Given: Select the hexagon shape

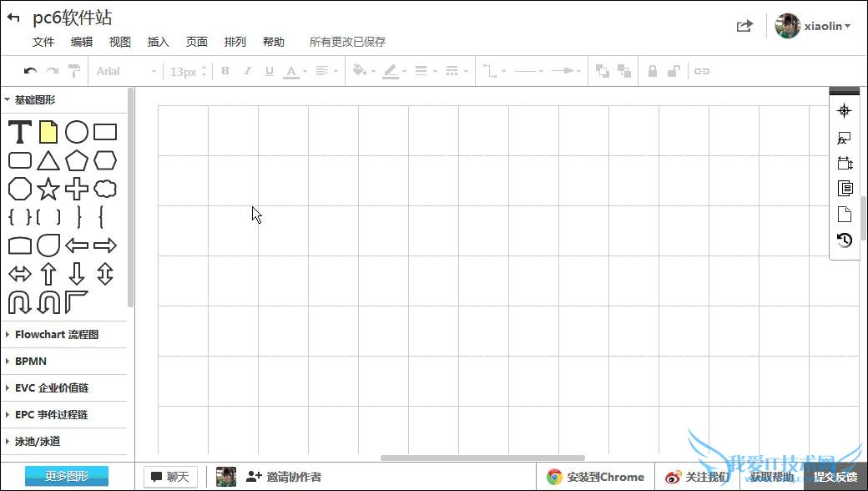Looking at the screenshot, I should pos(105,161).
